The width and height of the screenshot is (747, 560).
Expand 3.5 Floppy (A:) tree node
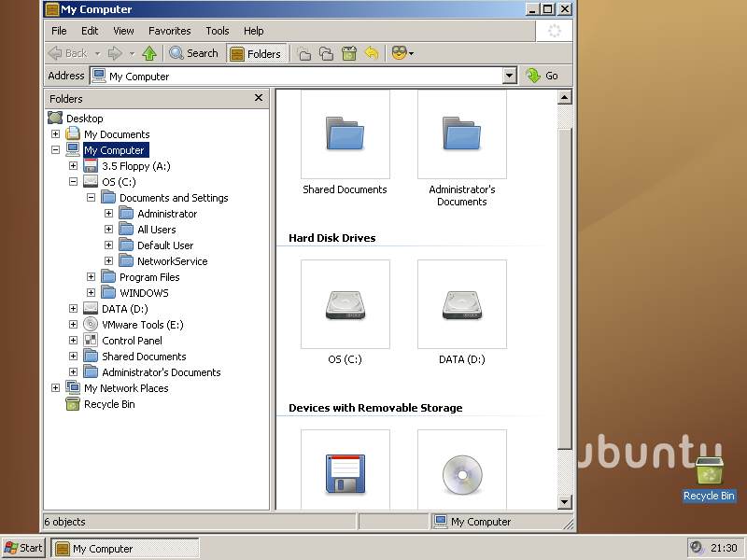pyautogui.click(x=73, y=166)
